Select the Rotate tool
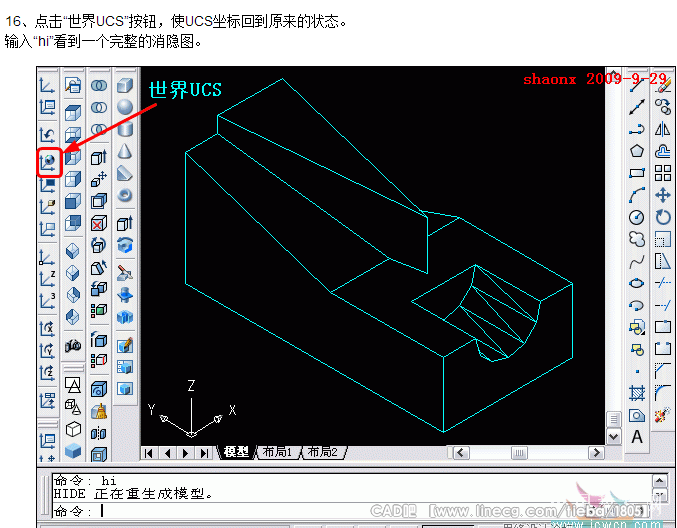This screenshot has width=677, height=528. (663, 217)
